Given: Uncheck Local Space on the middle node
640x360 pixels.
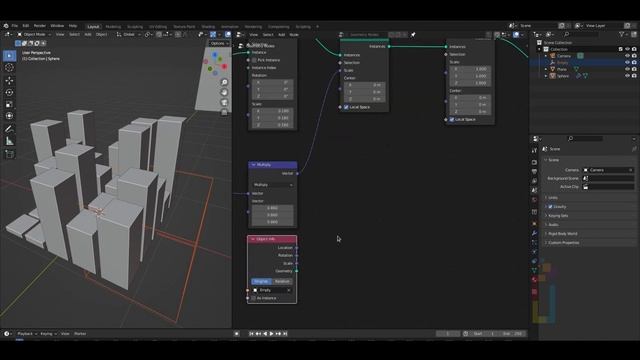Looking at the screenshot, I should tap(346, 107).
